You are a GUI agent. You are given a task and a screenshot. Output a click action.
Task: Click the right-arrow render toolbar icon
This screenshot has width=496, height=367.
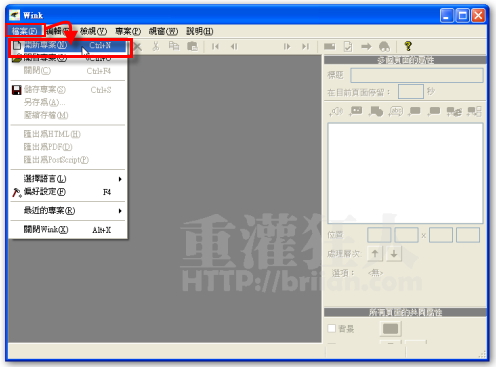366,46
